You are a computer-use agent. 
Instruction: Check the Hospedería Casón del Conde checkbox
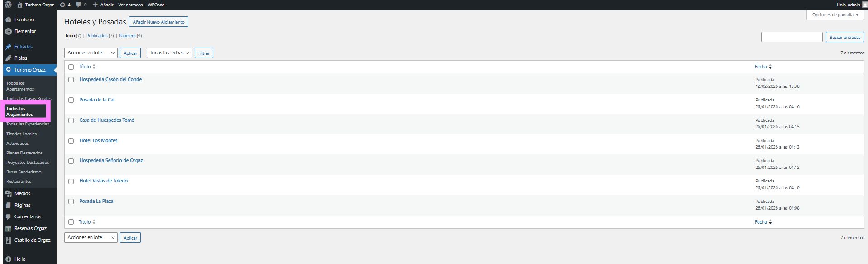coord(71,80)
